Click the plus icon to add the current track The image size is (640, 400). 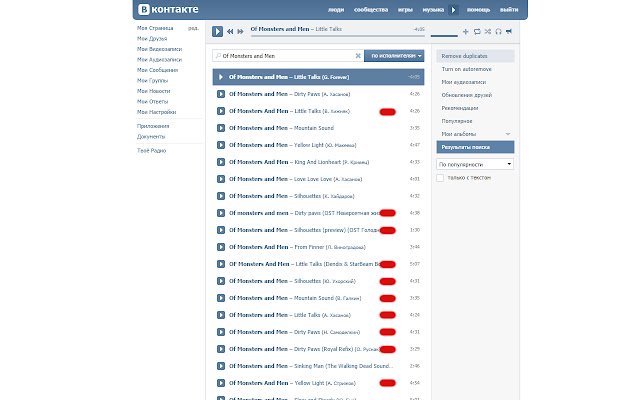[465, 31]
